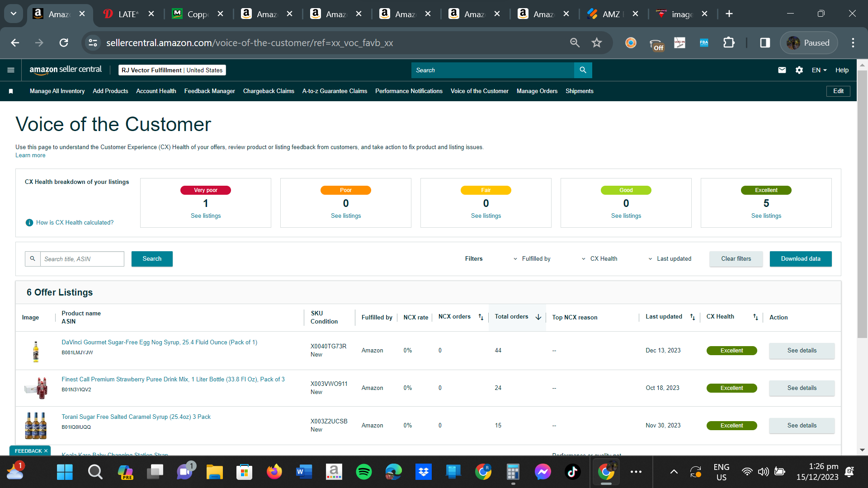
Task: Open the Torani Salted Caramel Syrup product link
Action: [x=136, y=417]
